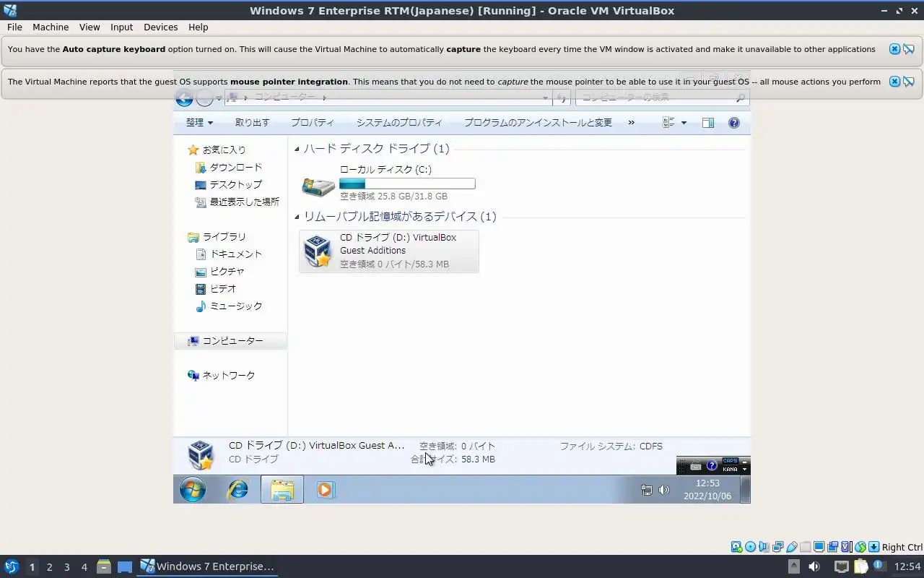Toggle the preview pane button
This screenshot has width=924, height=578.
tap(708, 123)
